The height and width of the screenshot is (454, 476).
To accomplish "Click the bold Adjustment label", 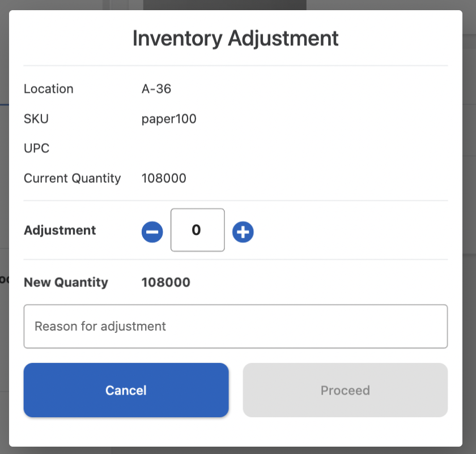I will click(x=60, y=230).
